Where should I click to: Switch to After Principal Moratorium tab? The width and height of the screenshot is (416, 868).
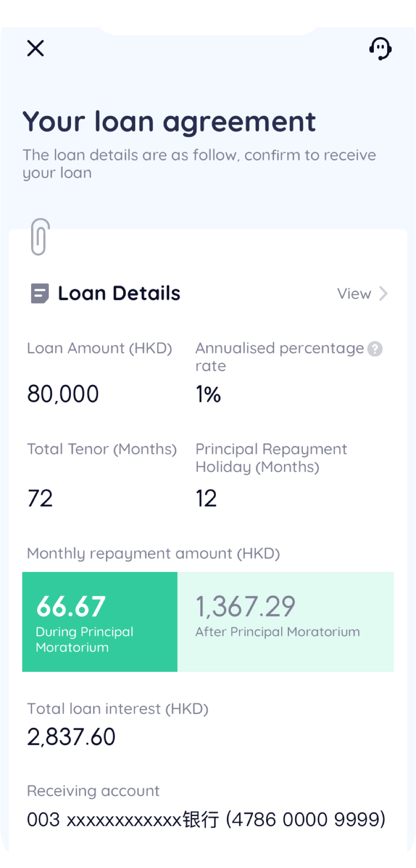click(x=285, y=621)
